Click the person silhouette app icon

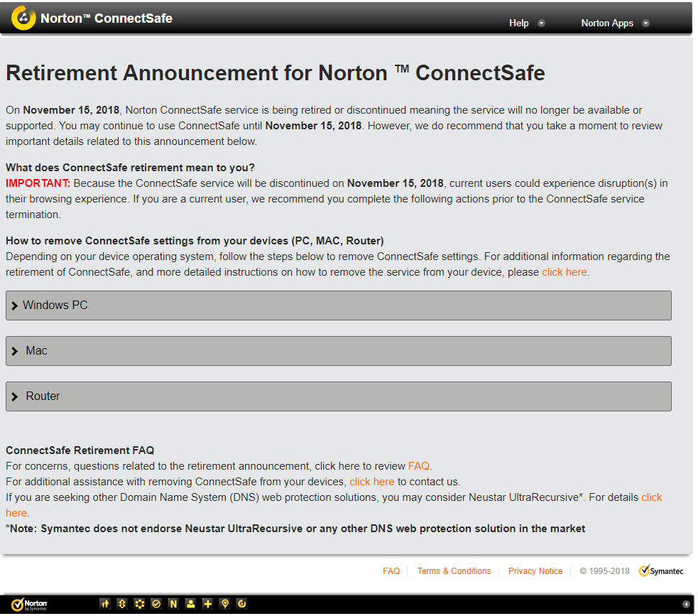tap(190, 604)
